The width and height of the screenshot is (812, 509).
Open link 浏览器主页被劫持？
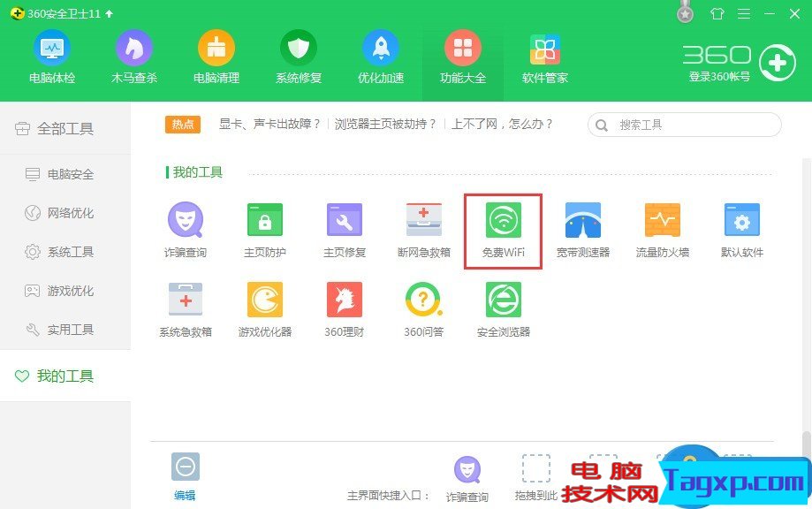(x=384, y=125)
